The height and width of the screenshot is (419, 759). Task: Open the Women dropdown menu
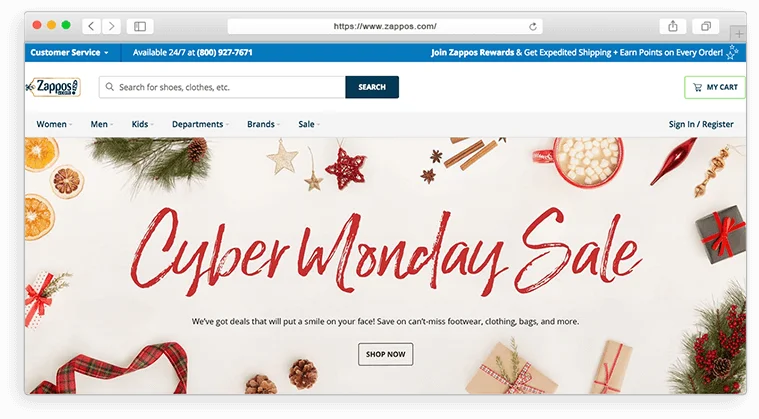[x=54, y=124]
